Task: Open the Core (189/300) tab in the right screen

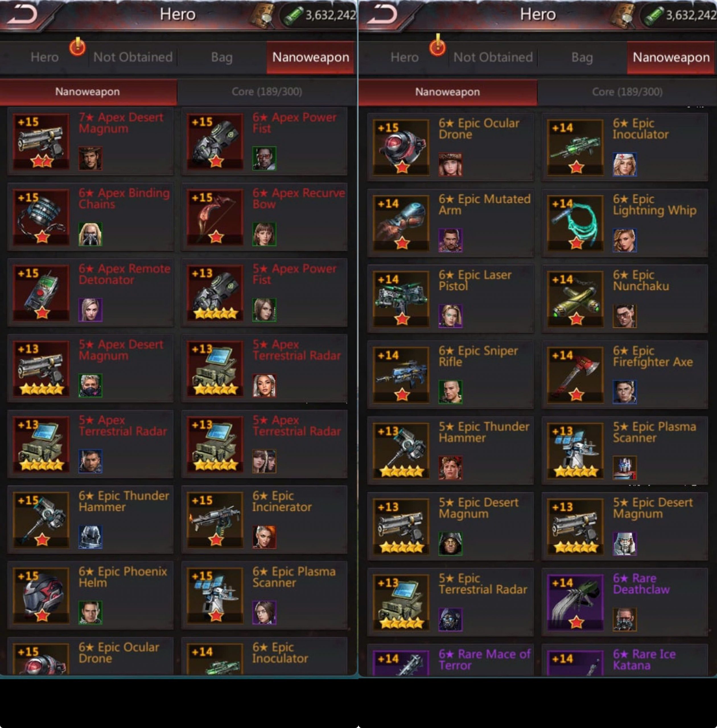Action: 627,92
